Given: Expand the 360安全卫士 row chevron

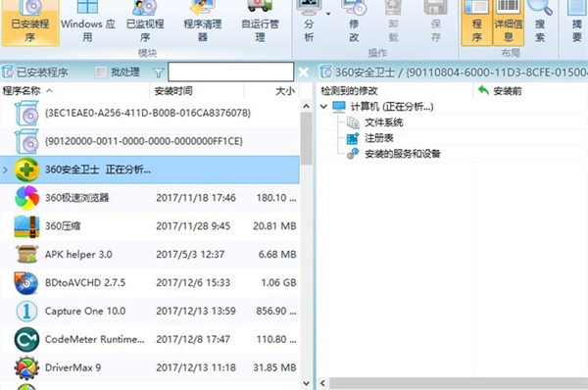Looking at the screenshot, I should [x=5, y=170].
